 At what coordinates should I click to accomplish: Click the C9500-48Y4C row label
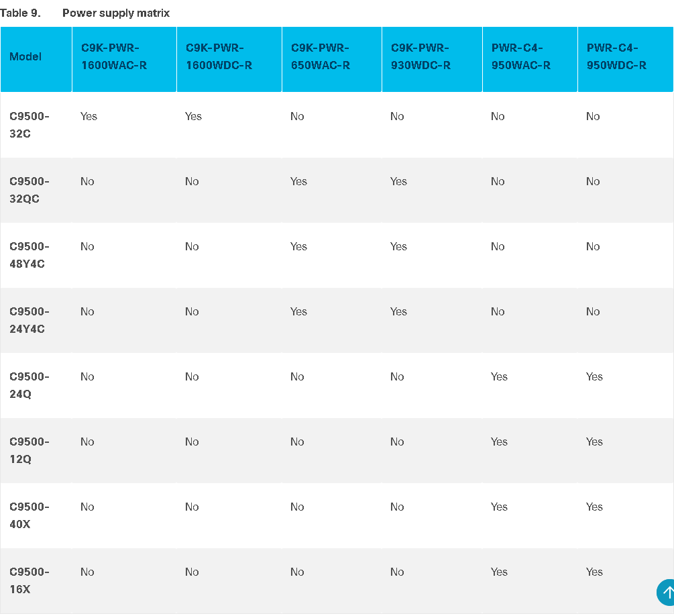30,255
